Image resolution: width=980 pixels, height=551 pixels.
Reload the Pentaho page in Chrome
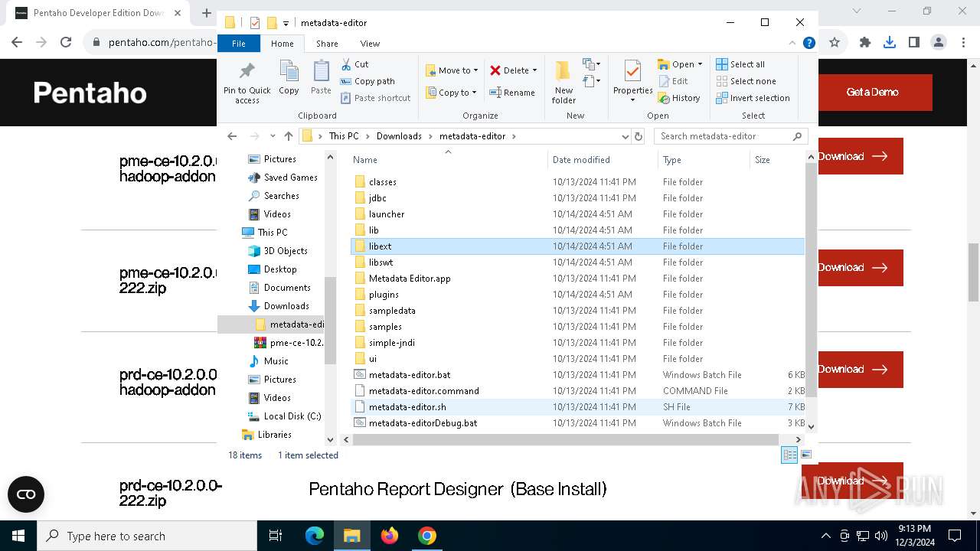pos(66,42)
